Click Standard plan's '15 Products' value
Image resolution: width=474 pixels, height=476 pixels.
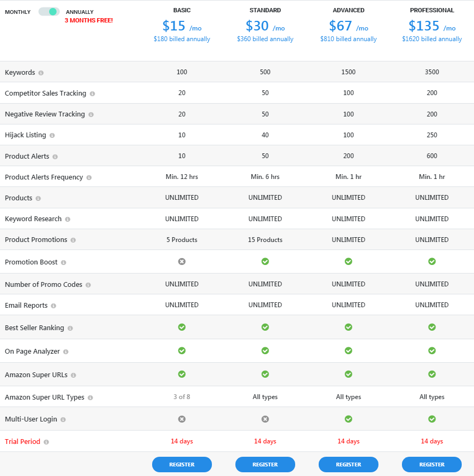(x=265, y=240)
